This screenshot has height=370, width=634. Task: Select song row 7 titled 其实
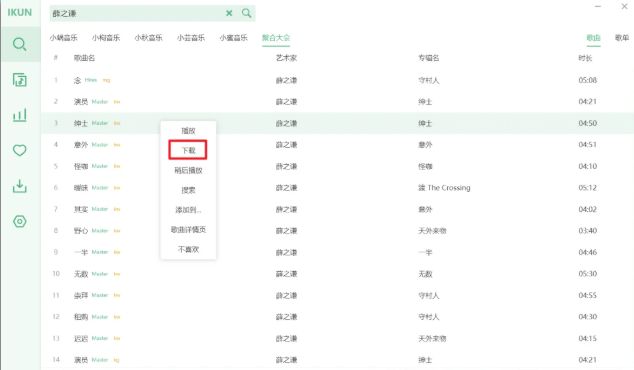pos(337,209)
